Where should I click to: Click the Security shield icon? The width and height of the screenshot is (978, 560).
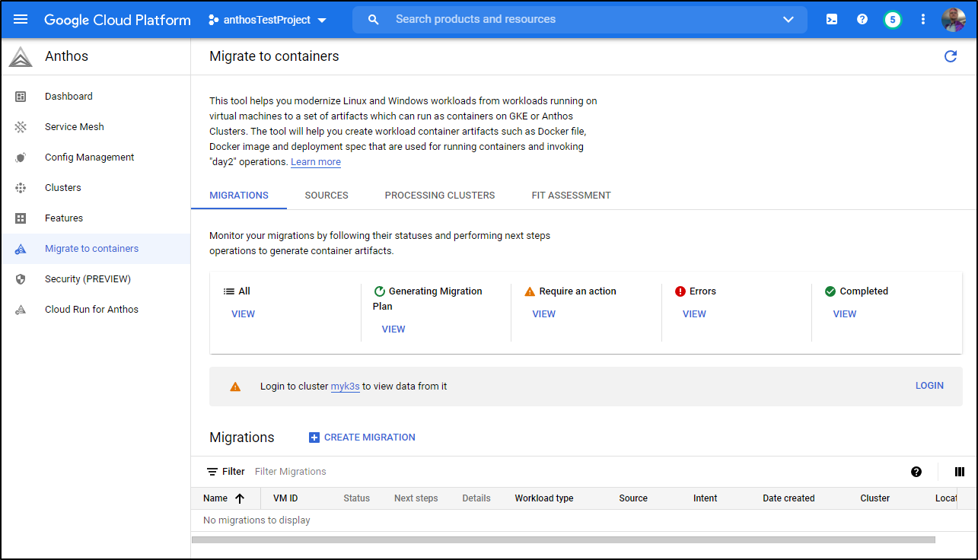tap(21, 279)
